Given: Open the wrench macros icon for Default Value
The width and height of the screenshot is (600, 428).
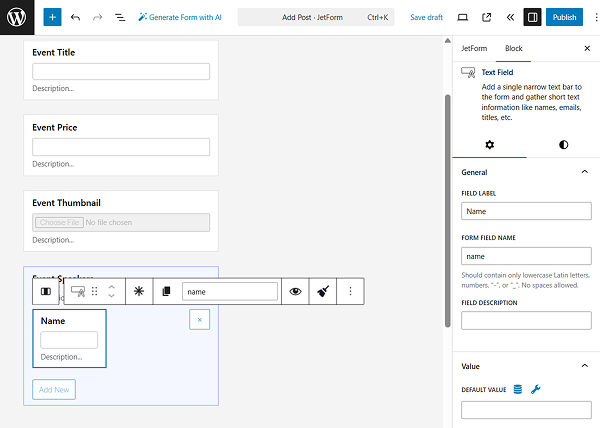Looking at the screenshot, I should (x=535, y=389).
